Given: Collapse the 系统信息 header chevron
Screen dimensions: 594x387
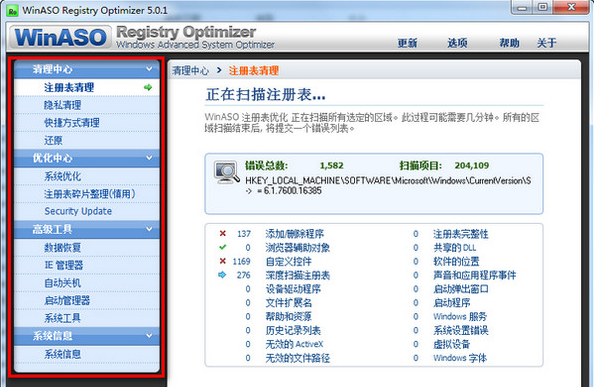Looking at the screenshot, I should pyautogui.click(x=149, y=336).
